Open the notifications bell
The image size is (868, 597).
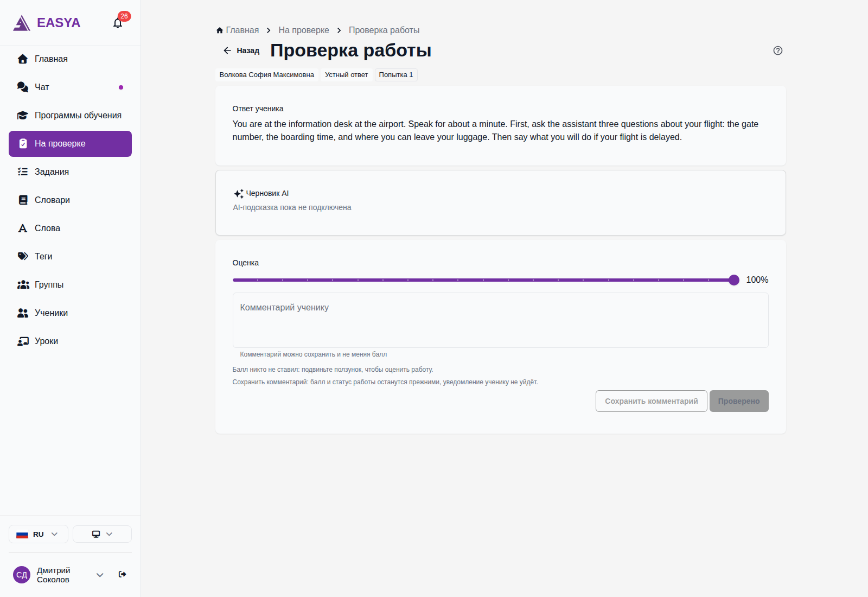pos(118,23)
